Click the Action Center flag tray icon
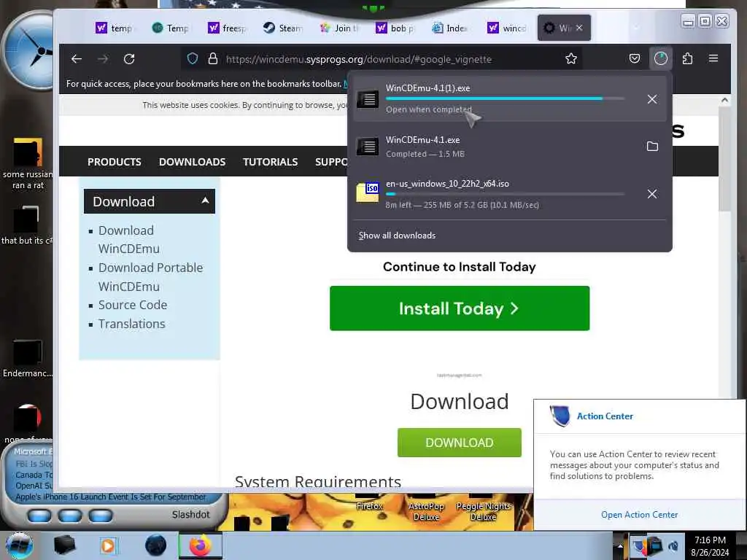The image size is (747, 560). click(638, 546)
